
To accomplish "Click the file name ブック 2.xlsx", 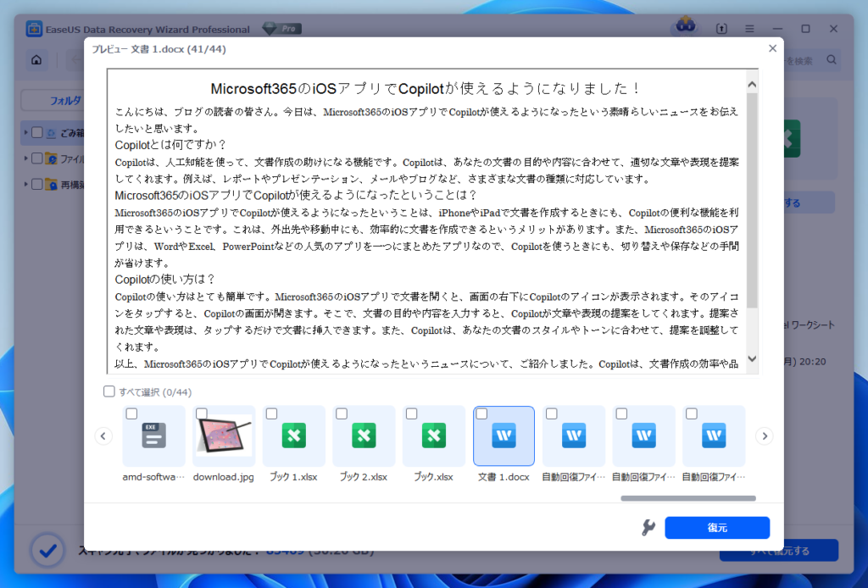I will click(364, 477).
